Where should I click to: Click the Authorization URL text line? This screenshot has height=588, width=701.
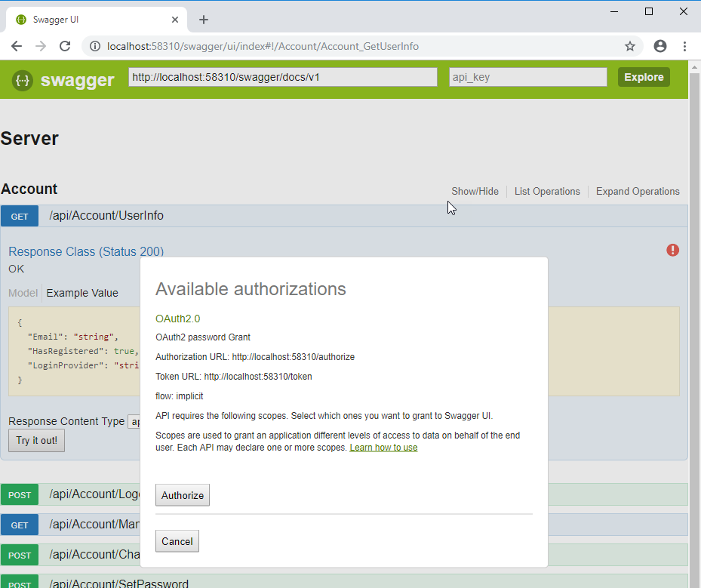pyautogui.click(x=255, y=357)
